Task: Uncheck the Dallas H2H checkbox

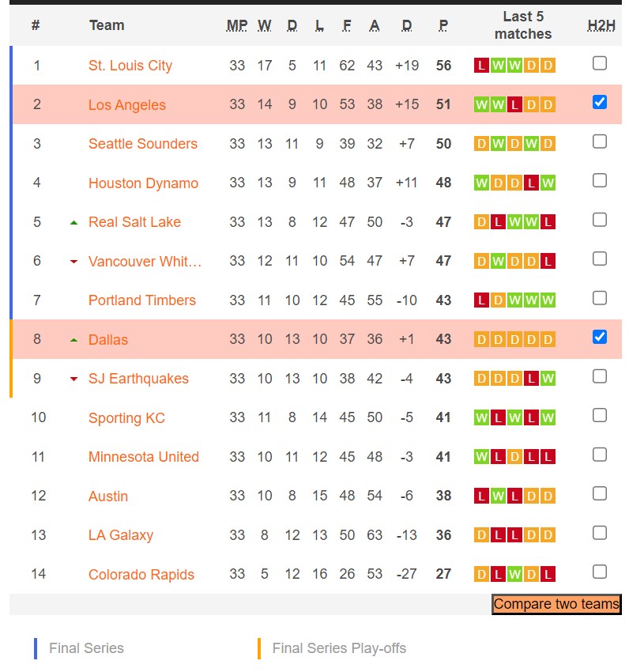Action: coord(600,337)
